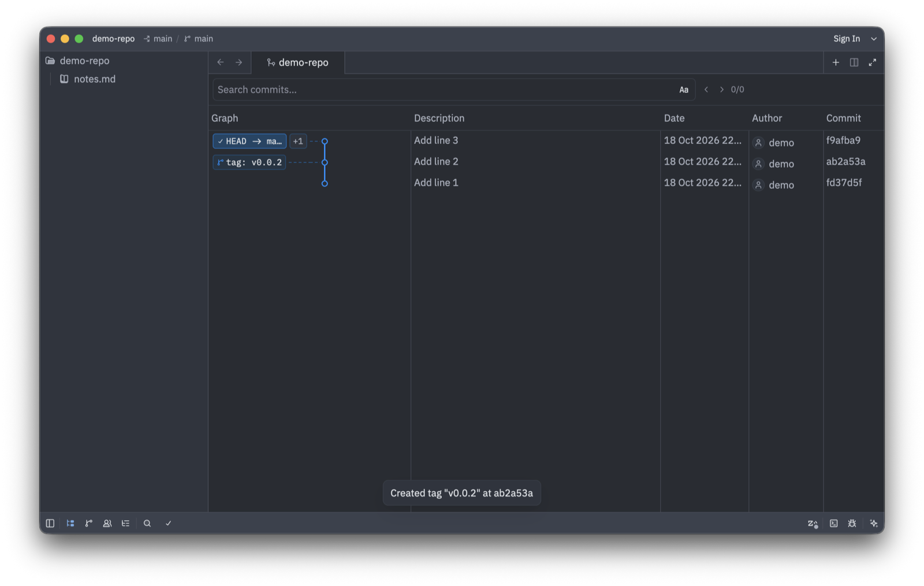924x586 pixels.
Task: Click the date on the Add line 3 row
Action: [x=702, y=140]
